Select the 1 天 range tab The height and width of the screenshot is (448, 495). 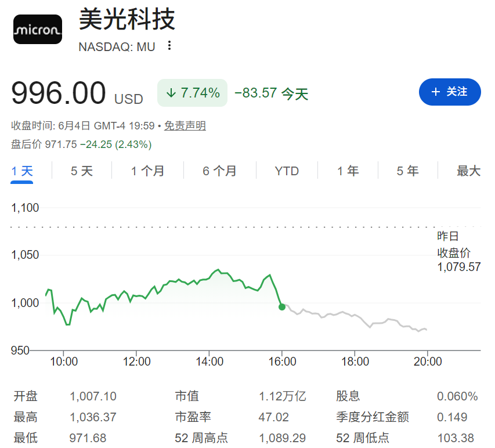(22, 171)
